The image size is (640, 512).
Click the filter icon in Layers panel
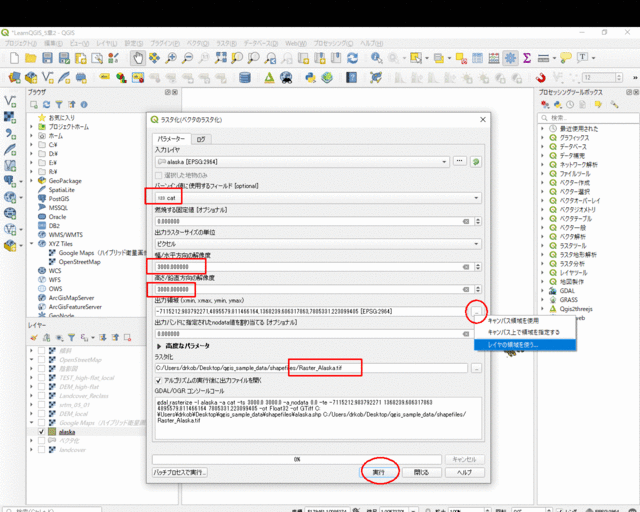[x=71, y=337]
